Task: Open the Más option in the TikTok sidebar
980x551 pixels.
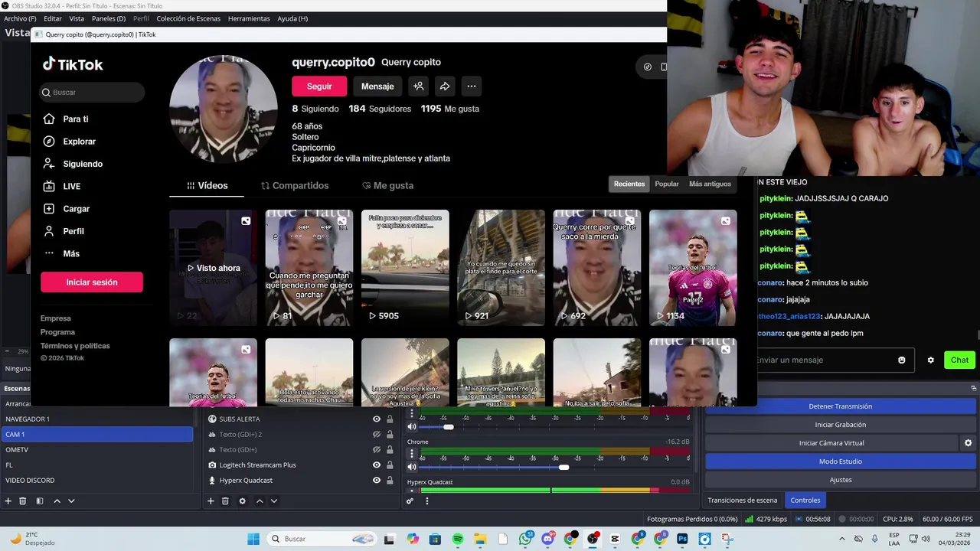Action: click(x=61, y=253)
